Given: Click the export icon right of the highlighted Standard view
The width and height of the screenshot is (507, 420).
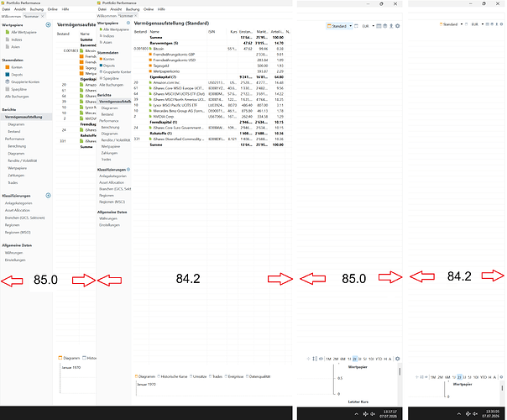Looking at the screenshot, I should coord(391,26).
